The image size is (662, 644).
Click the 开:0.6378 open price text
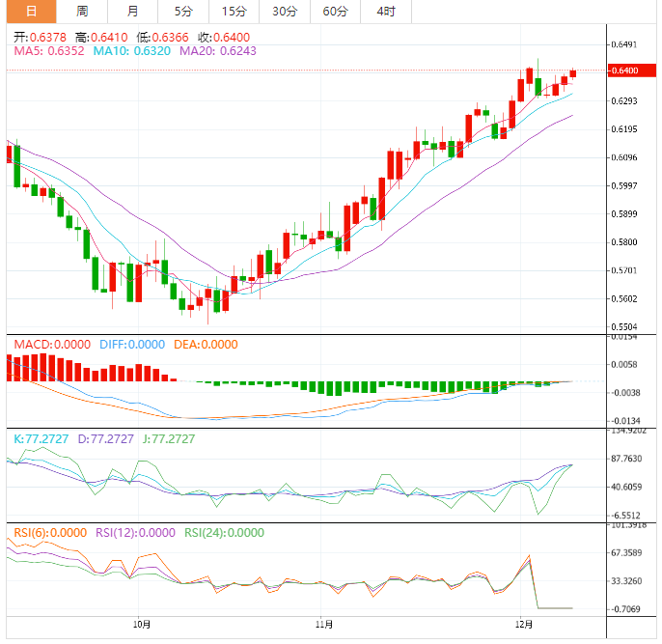[41, 37]
